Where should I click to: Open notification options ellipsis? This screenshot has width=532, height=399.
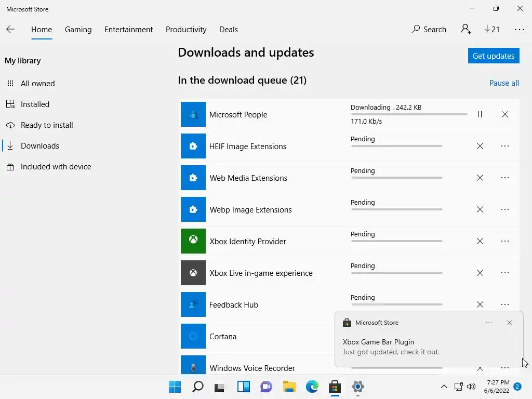pos(488,323)
